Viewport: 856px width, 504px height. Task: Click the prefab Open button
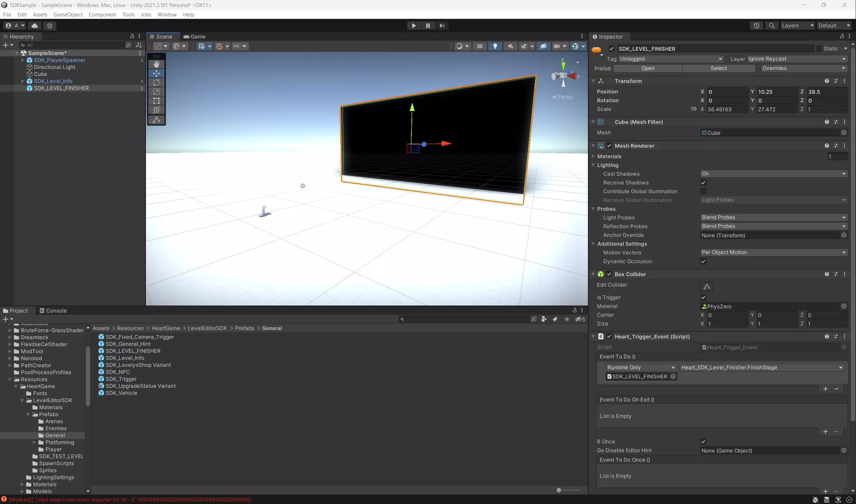coord(648,68)
